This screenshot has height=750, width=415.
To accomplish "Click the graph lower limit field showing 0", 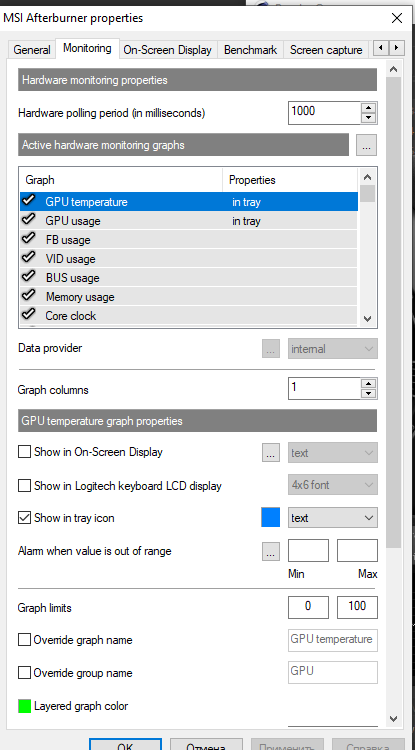I will 308,607.
